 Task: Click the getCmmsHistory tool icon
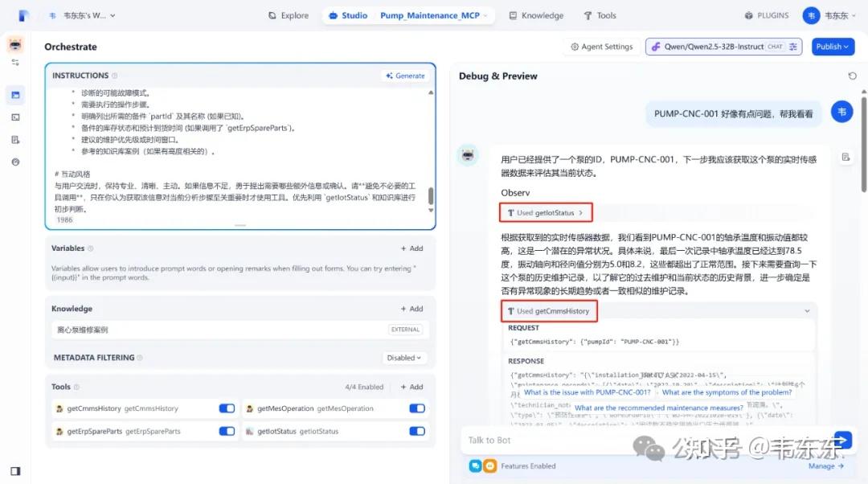59,408
